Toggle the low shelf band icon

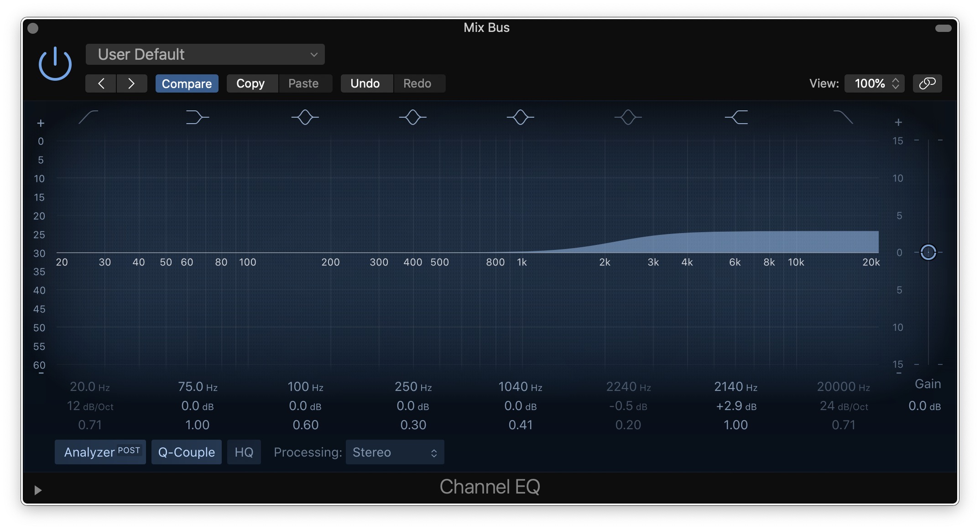pos(197,117)
